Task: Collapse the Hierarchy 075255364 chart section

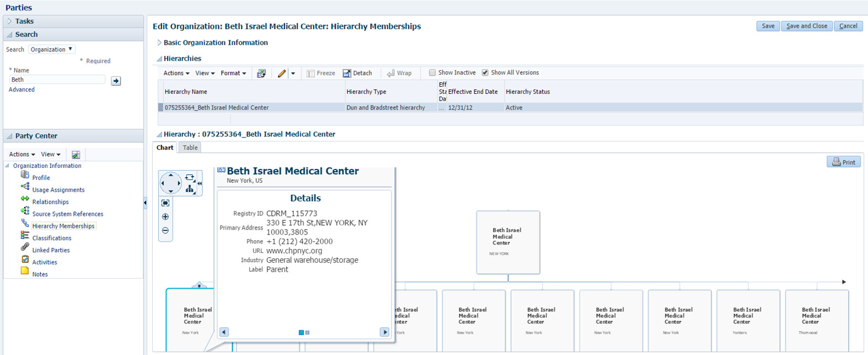Action: 159,134
